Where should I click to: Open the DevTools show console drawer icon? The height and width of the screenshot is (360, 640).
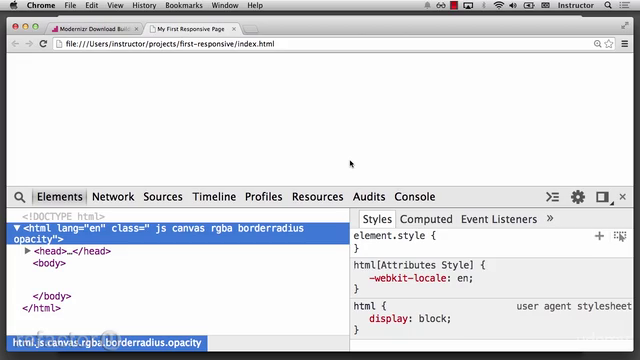coord(553,197)
